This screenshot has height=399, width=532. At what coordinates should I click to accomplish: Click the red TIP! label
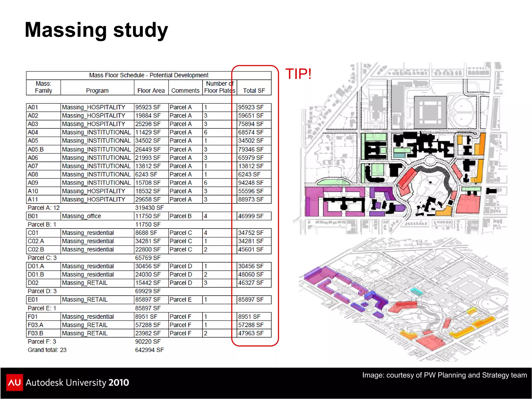[x=298, y=74]
